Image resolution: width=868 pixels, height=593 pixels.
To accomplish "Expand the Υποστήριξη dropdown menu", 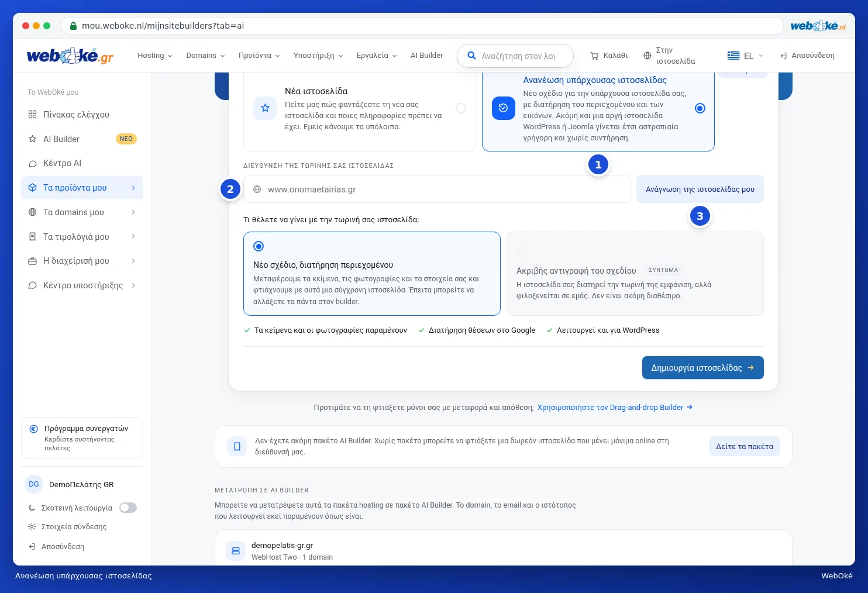I will [318, 56].
